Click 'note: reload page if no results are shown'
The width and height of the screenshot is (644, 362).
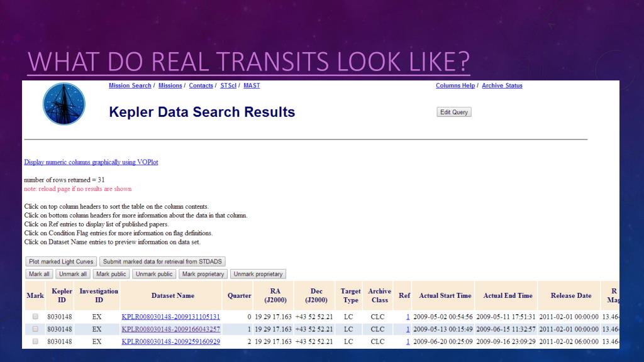77,189
